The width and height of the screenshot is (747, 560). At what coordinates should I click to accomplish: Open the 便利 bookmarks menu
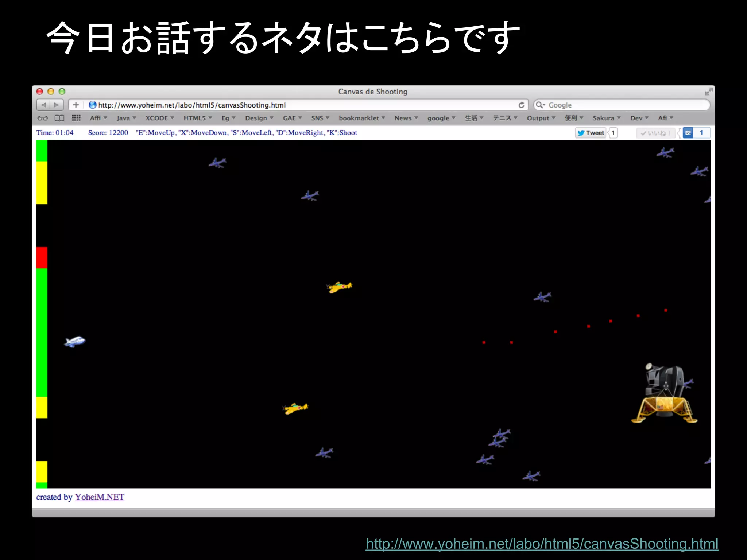click(574, 118)
